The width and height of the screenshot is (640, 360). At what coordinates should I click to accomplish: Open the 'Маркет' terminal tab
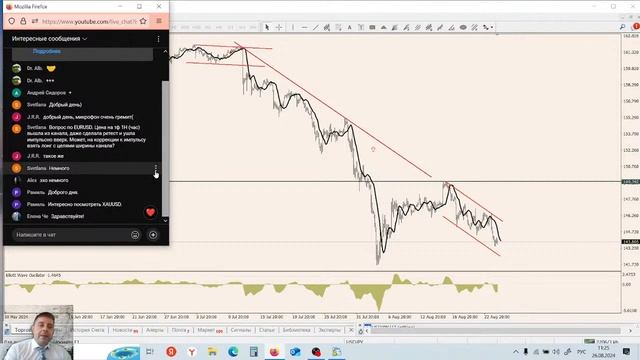pyautogui.click(x=210, y=330)
